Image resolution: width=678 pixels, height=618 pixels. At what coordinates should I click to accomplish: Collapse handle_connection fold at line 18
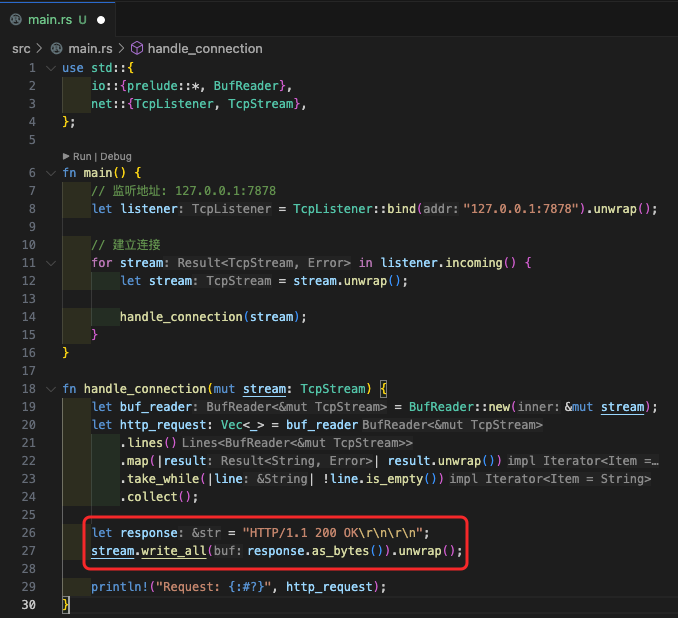tap(51, 389)
